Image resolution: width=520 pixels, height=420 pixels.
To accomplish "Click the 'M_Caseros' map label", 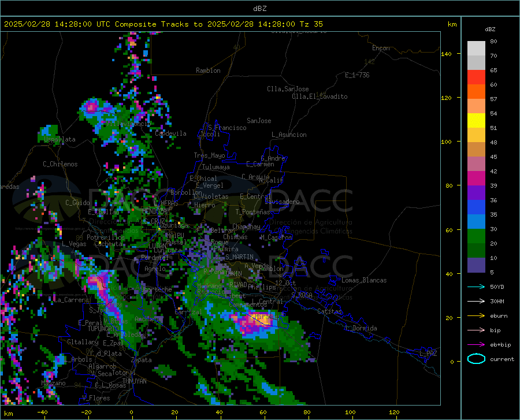I will click(x=276, y=237).
